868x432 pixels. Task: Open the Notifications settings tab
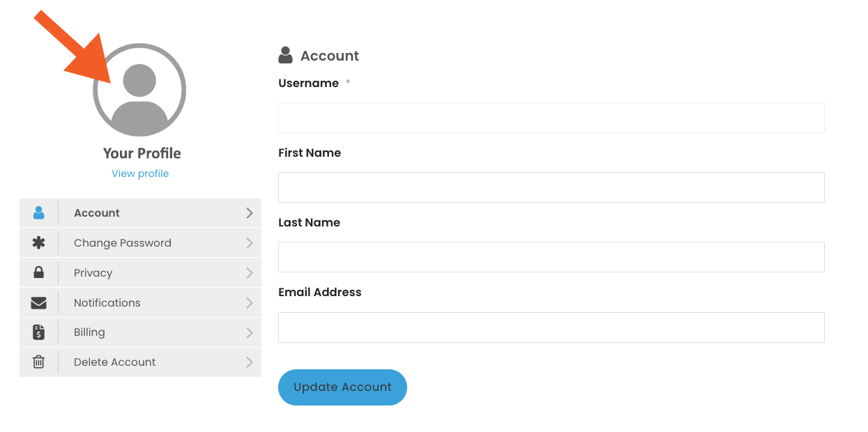coord(140,303)
